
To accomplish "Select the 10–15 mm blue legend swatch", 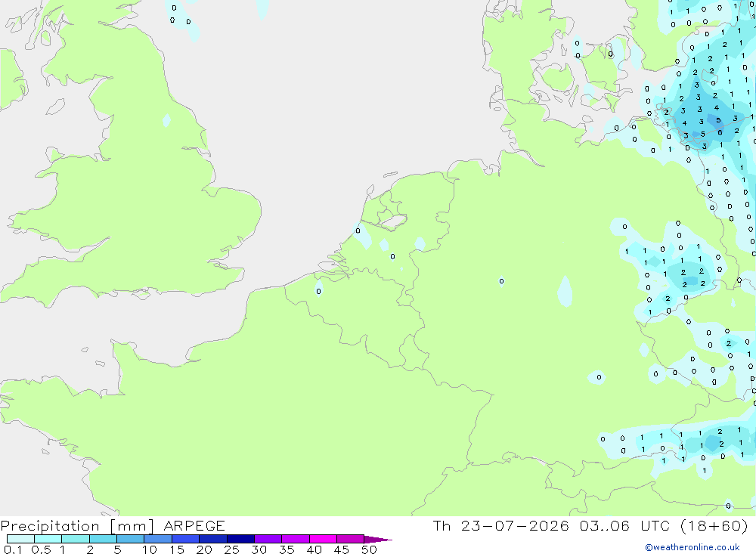I will [x=158, y=539].
